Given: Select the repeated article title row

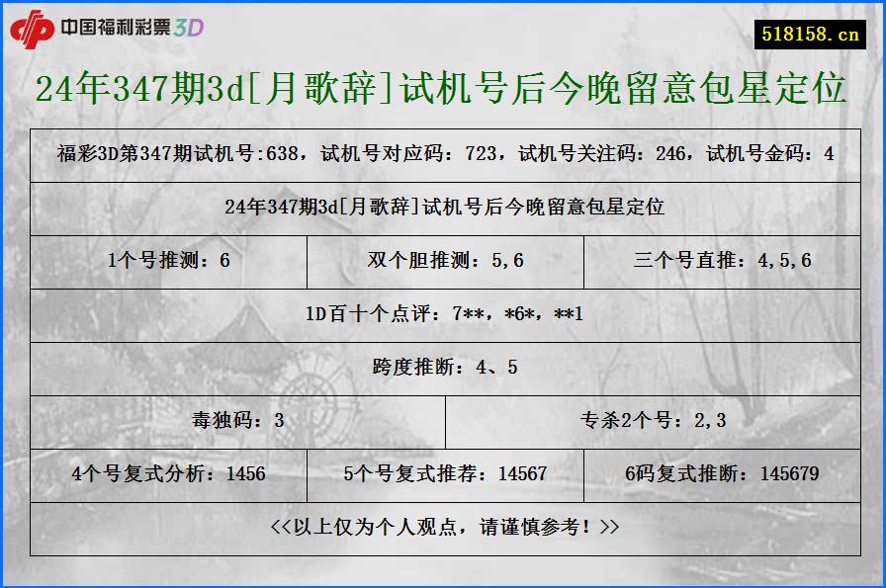Looking at the screenshot, I should pyautogui.click(x=443, y=208).
